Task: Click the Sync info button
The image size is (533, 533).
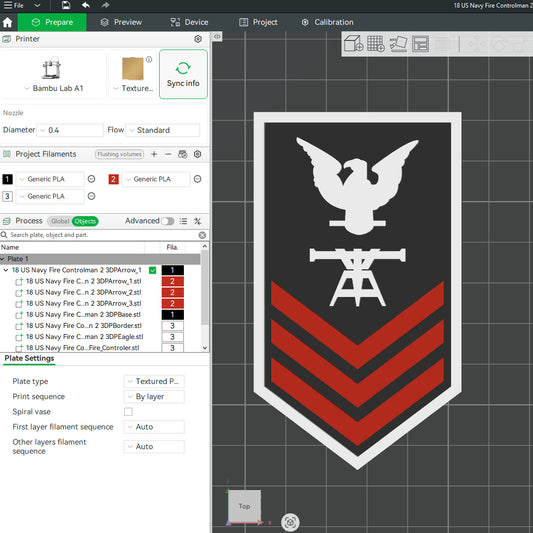Action: coord(183,74)
